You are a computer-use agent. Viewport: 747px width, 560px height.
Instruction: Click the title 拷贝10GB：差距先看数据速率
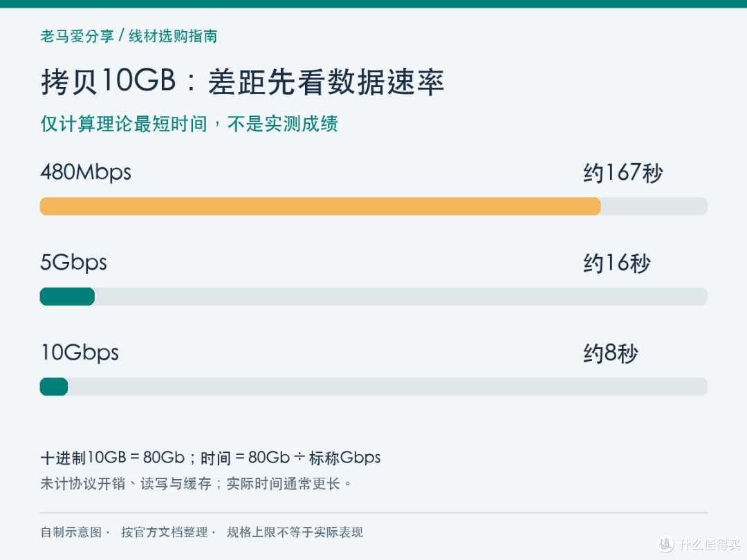pos(243,82)
